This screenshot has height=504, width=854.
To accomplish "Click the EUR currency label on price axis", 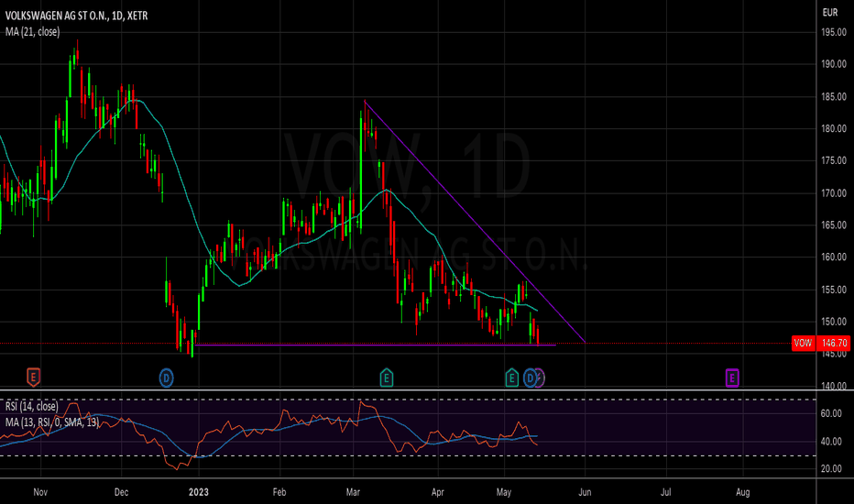I will pos(830,12).
